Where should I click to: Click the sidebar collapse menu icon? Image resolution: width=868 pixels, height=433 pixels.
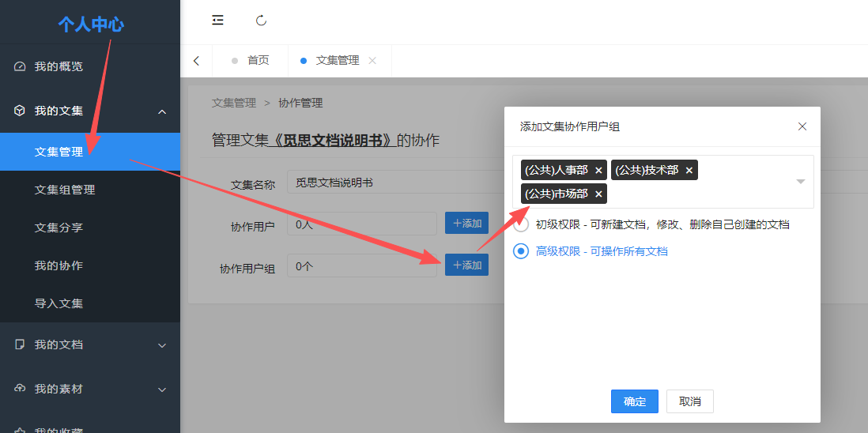217,21
